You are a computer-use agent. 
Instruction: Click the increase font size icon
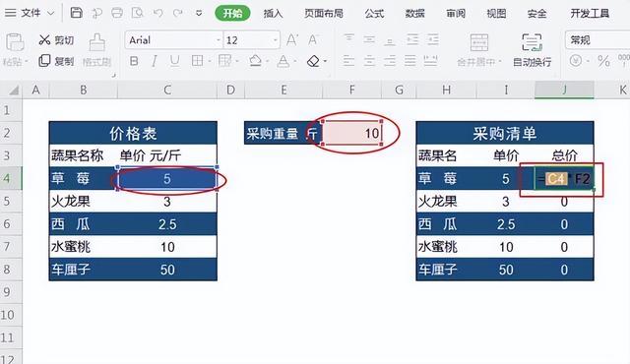click(x=292, y=40)
